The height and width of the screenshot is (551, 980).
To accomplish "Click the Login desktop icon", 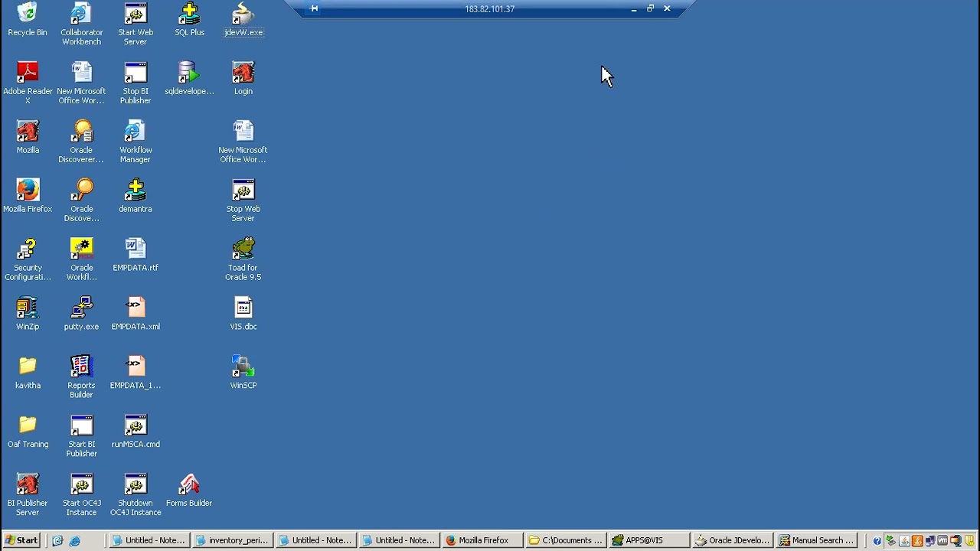I will point(243,79).
